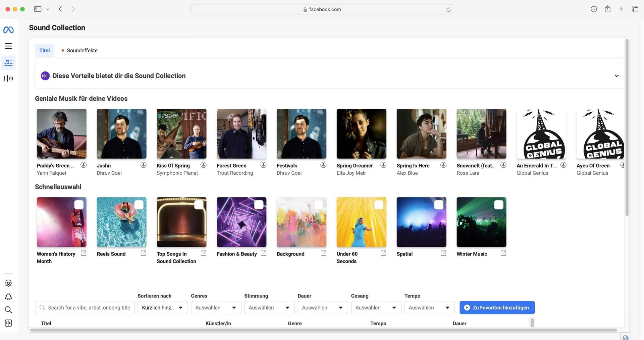Focus the song search input field
Viewport: 644px width, 340px height.
click(85, 307)
